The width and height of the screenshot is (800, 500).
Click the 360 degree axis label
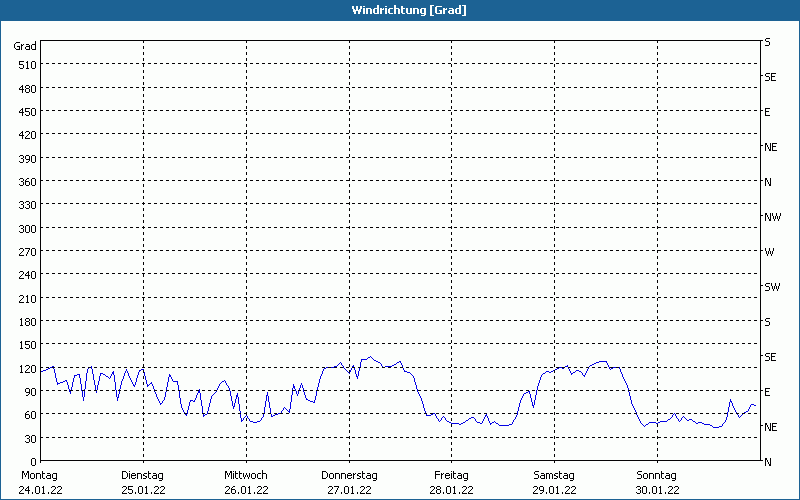point(28,182)
